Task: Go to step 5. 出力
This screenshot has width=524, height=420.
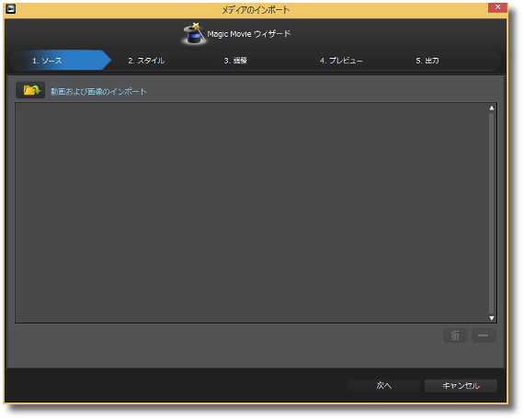Action: pos(427,61)
